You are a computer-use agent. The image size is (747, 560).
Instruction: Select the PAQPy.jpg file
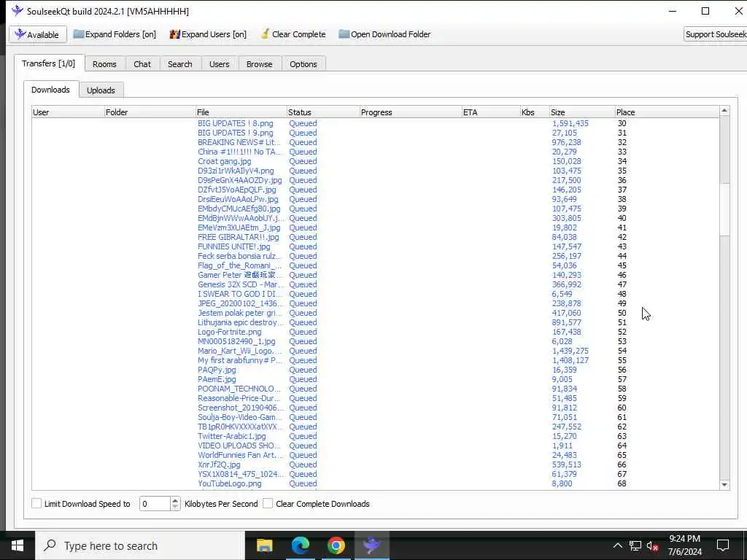[x=217, y=370]
